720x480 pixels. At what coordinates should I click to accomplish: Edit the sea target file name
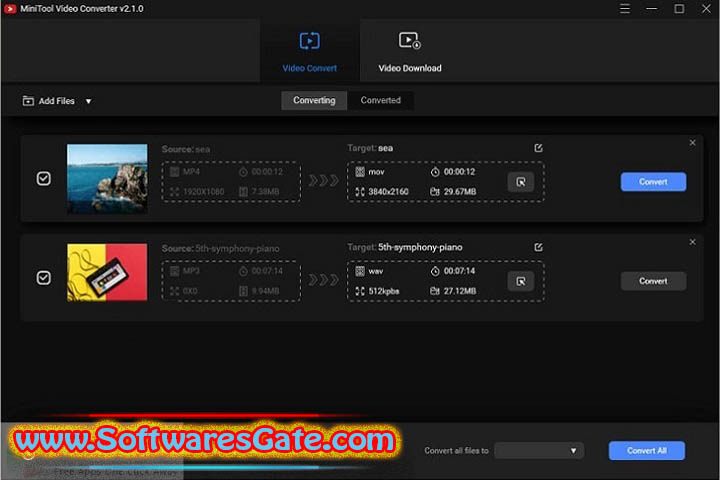coord(538,148)
